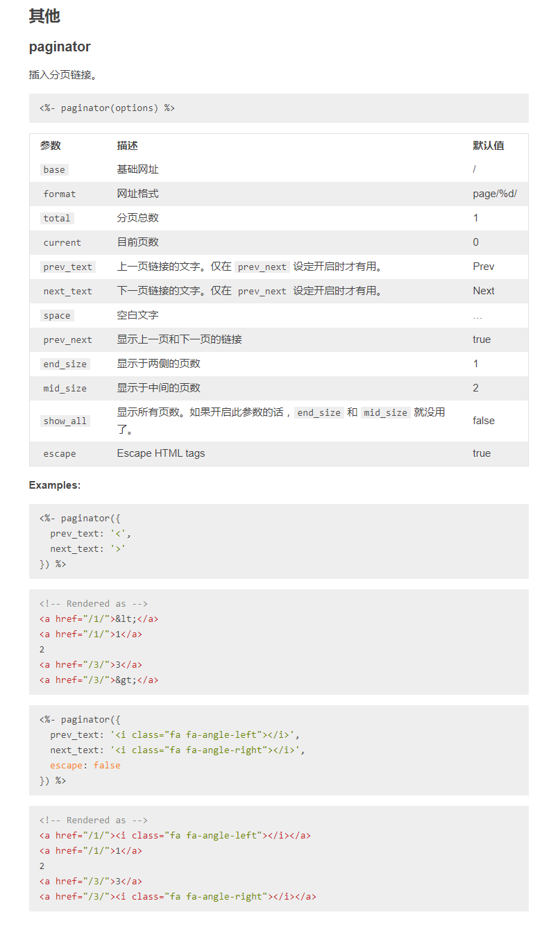Click the default value 'true' in the prev_next row
This screenshot has width=560, height=926.
tap(482, 339)
